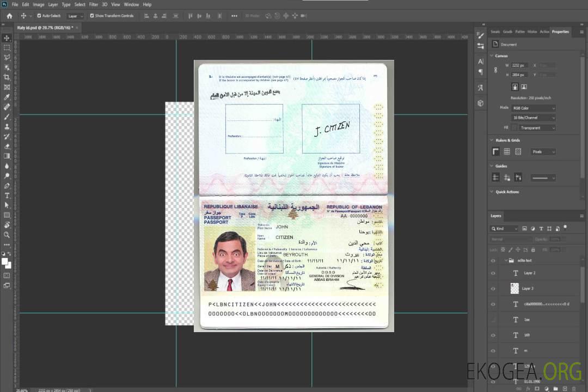Open the guide line style dropdown
The width and height of the screenshot is (588, 392).
(x=543, y=178)
